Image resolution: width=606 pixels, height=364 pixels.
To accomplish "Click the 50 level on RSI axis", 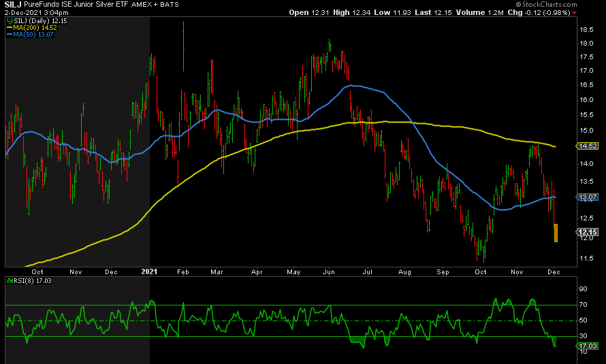I will pyautogui.click(x=584, y=320).
